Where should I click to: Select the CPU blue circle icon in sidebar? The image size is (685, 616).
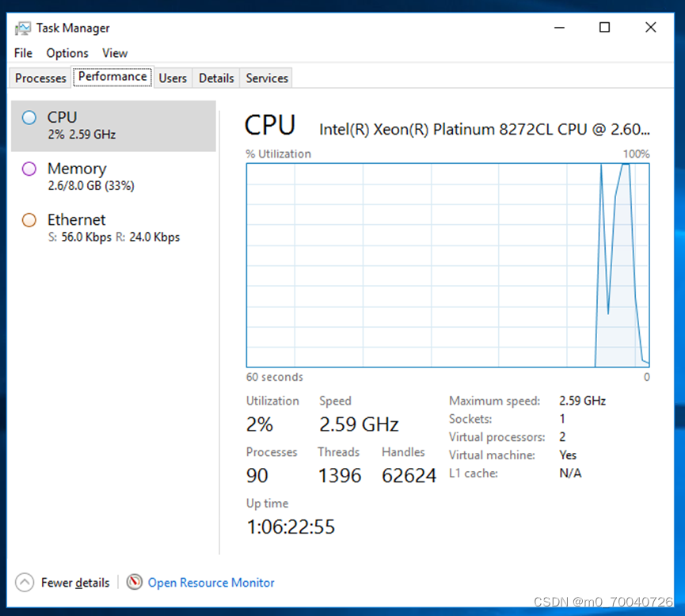(29, 117)
